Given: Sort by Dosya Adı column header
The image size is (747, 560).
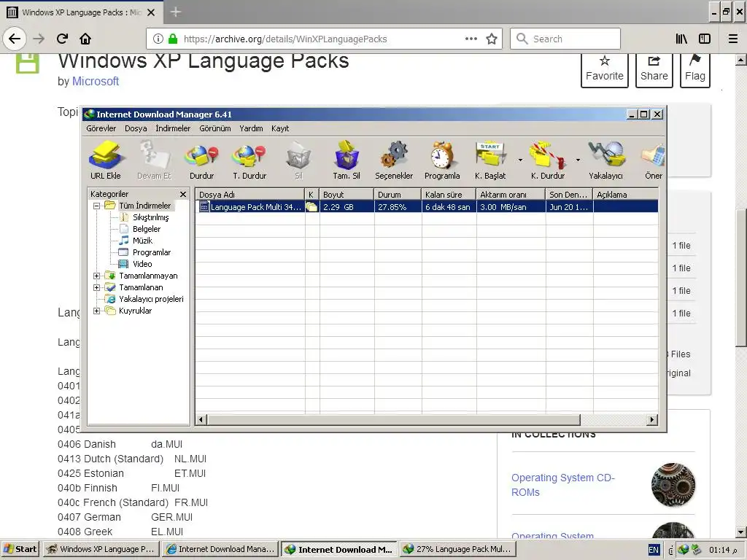Looking at the screenshot, I should pos(250,194).
